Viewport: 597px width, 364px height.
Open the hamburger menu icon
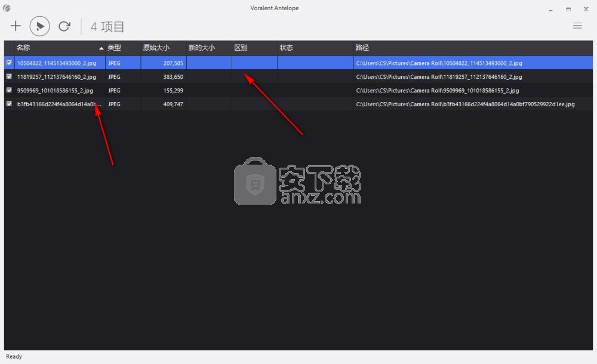[x=577, y=26]
